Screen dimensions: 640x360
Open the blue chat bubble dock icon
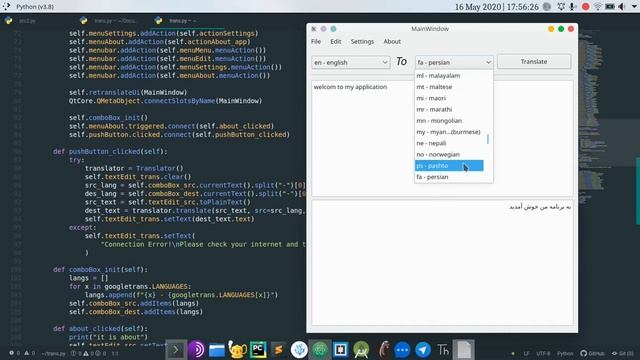click(402, 350)
